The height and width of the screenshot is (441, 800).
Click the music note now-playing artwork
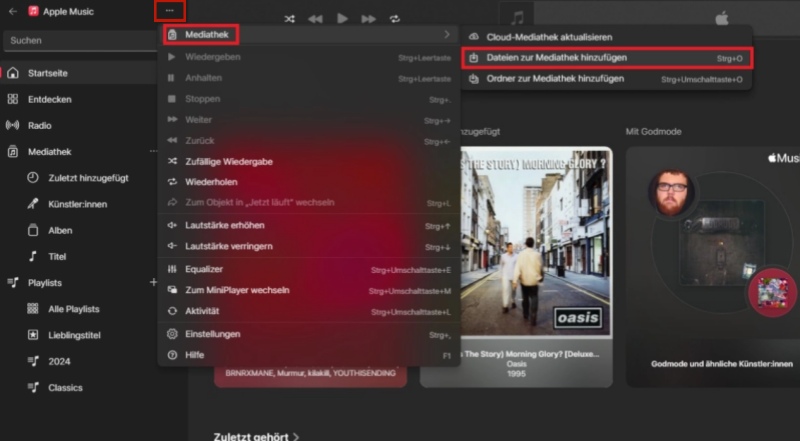[516, 18]
